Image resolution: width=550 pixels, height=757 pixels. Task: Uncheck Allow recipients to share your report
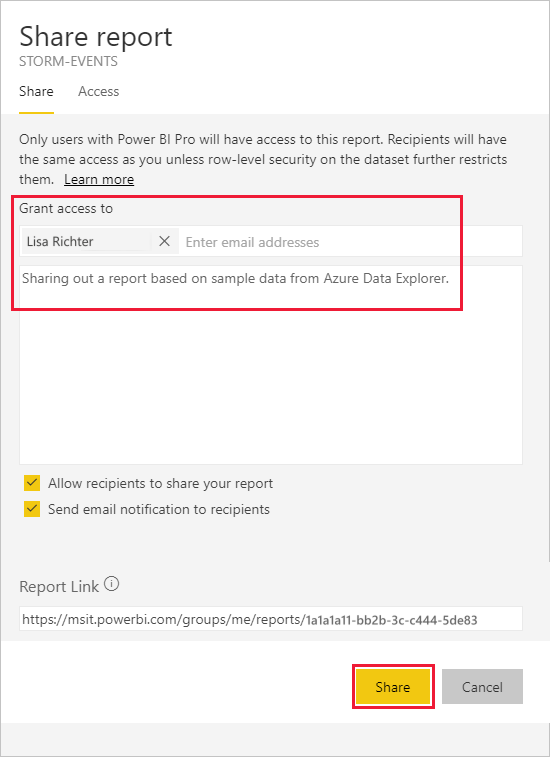click(32, 483)
